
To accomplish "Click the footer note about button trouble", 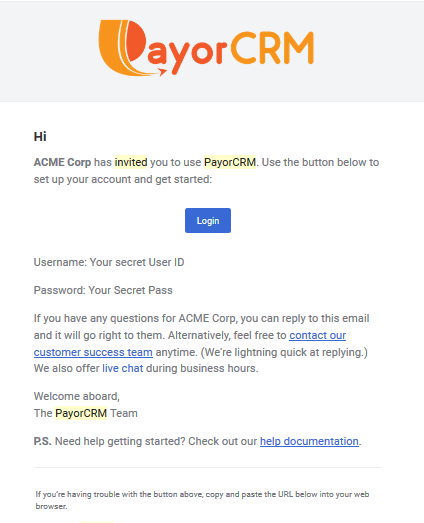I will click(x=202, y=500).
